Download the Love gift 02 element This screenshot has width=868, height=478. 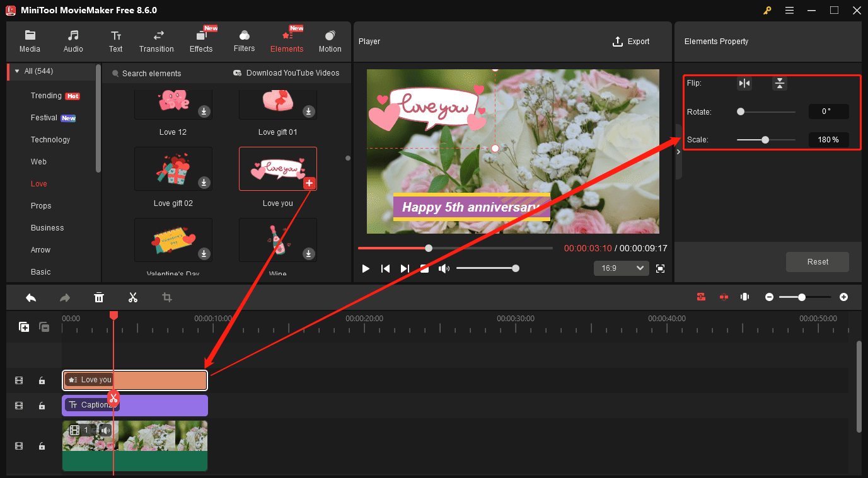[x=204, y=183]
